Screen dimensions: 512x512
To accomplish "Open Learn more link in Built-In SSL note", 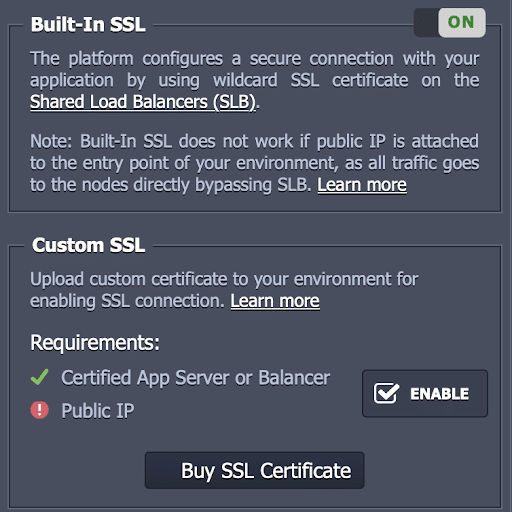I will point(362,185).
